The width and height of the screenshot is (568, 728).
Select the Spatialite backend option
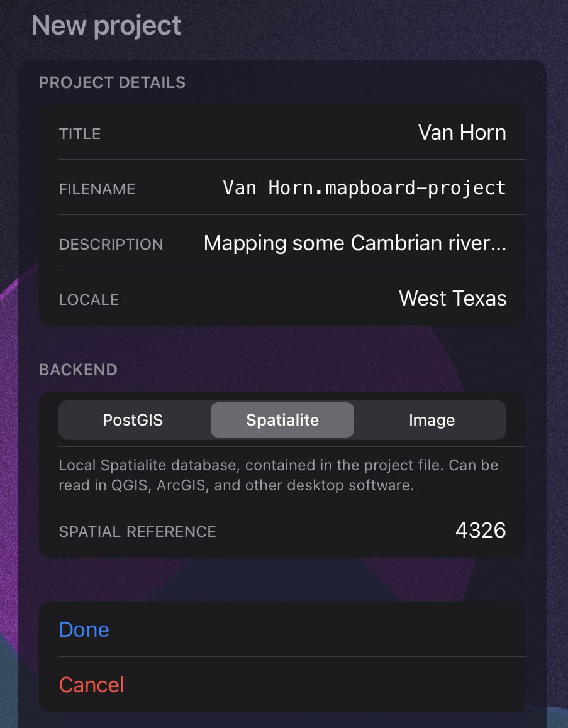282,420
